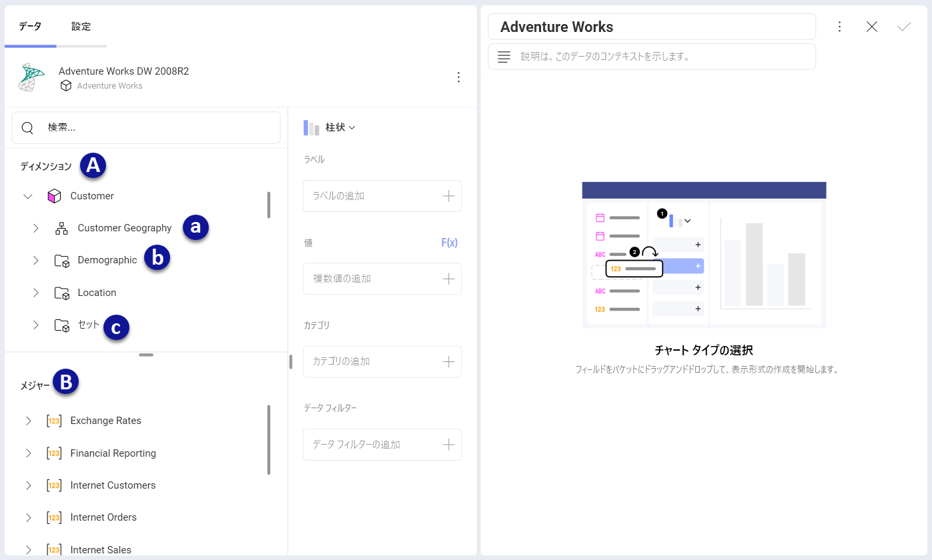Screen dimensions: 932x560
Task: Click the Demographic folder icon
Action: (62, 261)
